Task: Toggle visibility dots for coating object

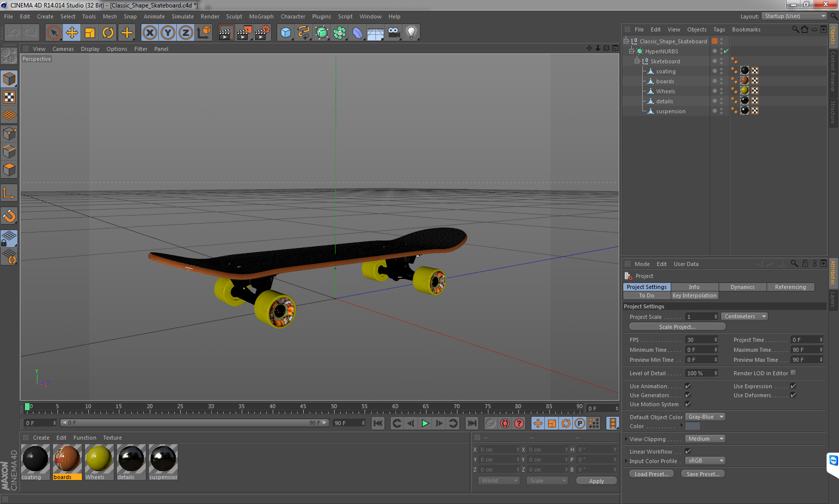Action: [721, 71]
